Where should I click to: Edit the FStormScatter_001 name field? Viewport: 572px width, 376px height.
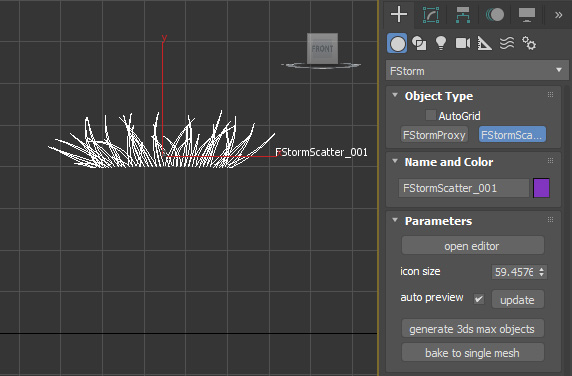coord(464,188)
